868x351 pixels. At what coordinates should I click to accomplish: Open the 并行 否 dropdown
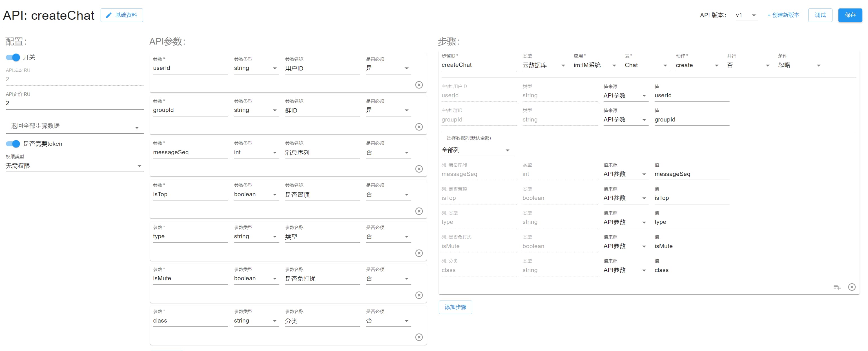pyautogui.click(x=749, y=65)
